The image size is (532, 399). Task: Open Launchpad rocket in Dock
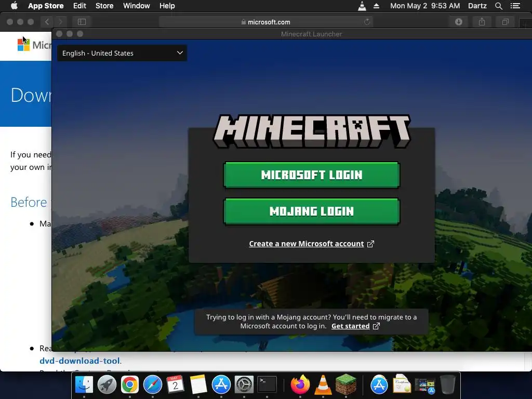(x=107, y=385)
